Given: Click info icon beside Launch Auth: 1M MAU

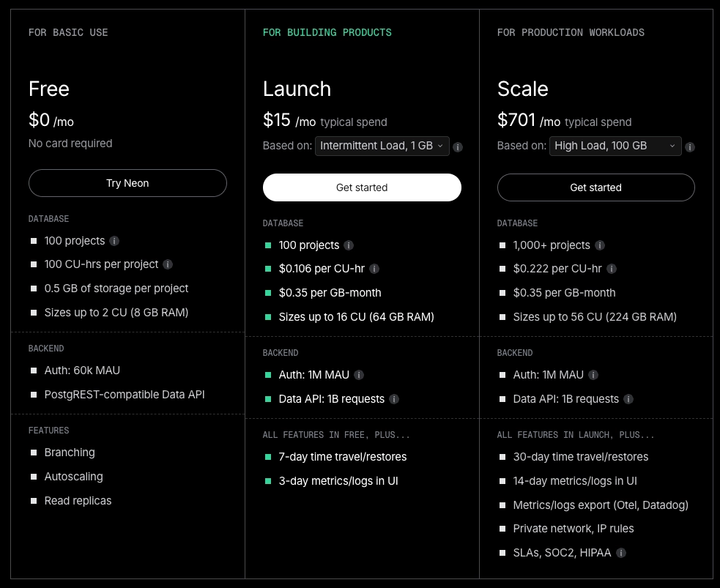Looking at the screenshot, I should tap(359, 375).
